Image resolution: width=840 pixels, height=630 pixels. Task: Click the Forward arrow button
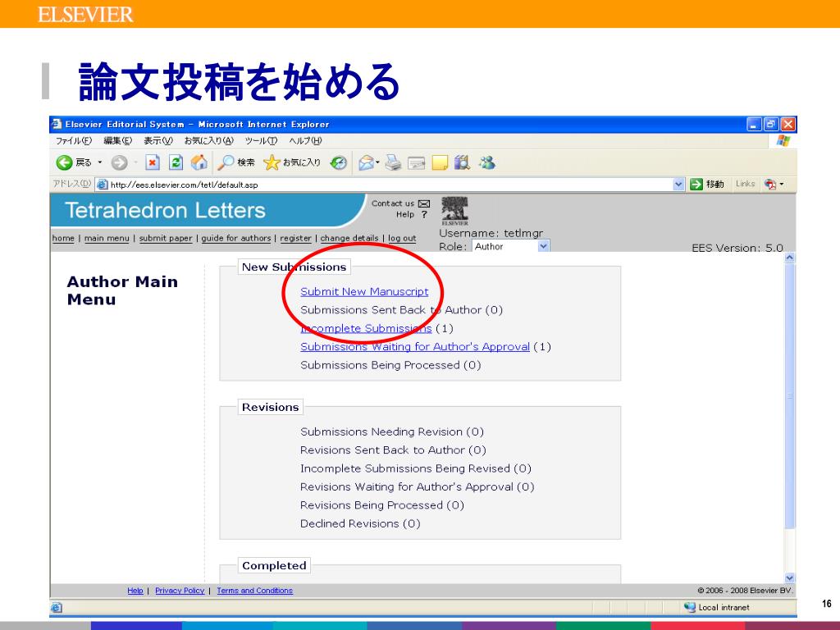[x=119, y=162]
